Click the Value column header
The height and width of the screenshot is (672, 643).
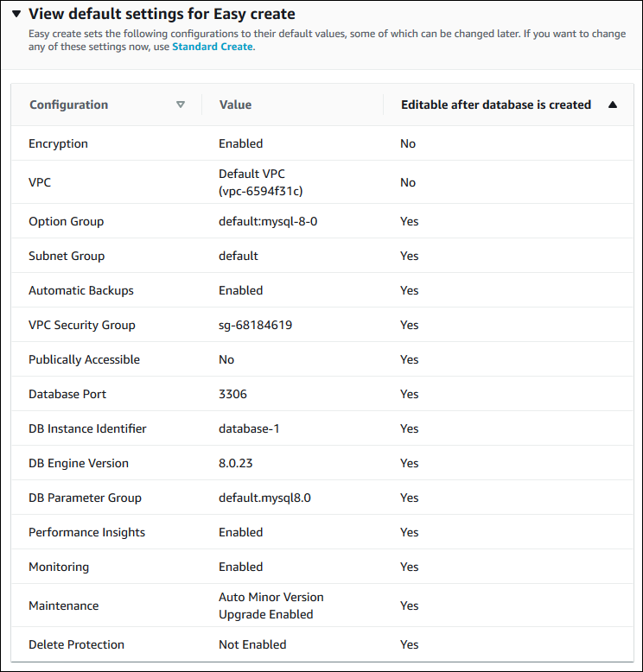[x=235, y=105]
